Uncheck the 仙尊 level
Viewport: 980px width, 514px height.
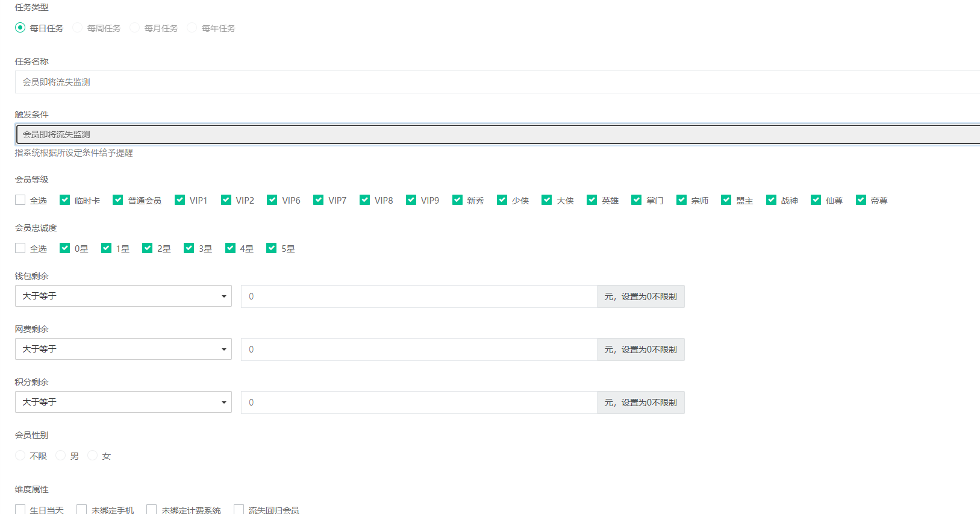[816, 200]
